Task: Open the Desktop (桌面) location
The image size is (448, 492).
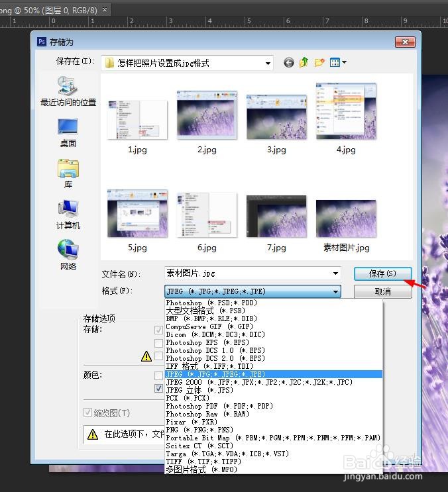Action: tap(68, 133)
